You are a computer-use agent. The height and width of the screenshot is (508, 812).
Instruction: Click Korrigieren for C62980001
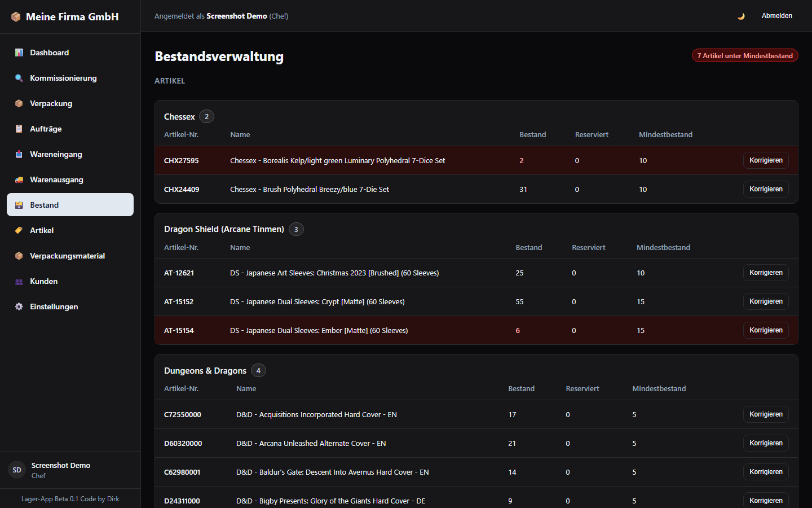point(766,472)
